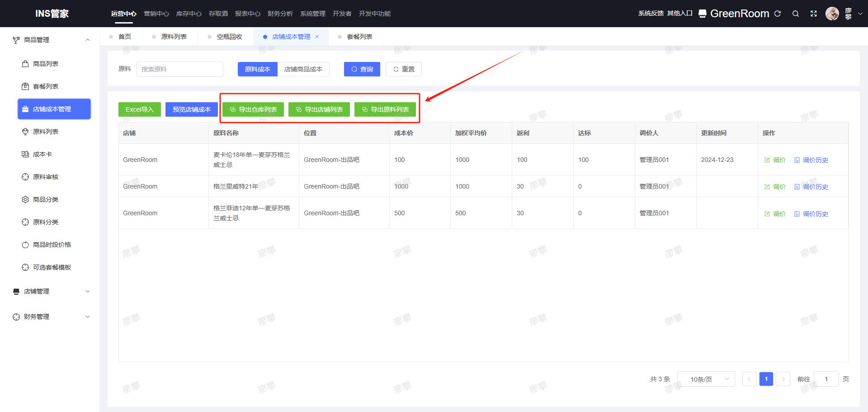868x412 pixels.
Task: Go to 原料审核 in sidebar
Action: click(x=46, y=177)
